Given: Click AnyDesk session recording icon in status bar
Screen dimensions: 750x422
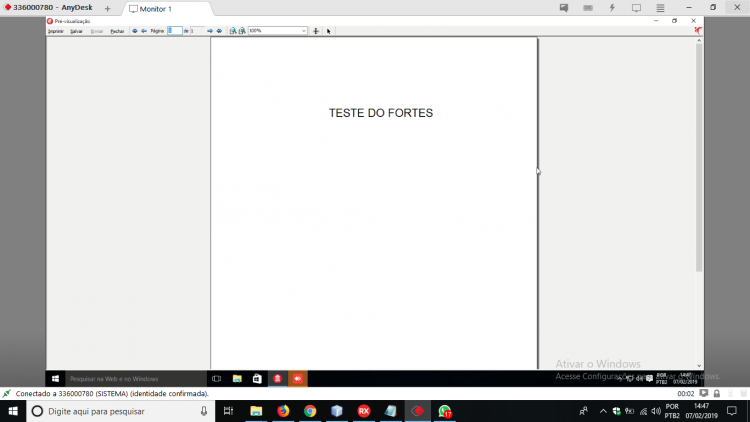Looking at the screenshot, I should tap(704, 393).
